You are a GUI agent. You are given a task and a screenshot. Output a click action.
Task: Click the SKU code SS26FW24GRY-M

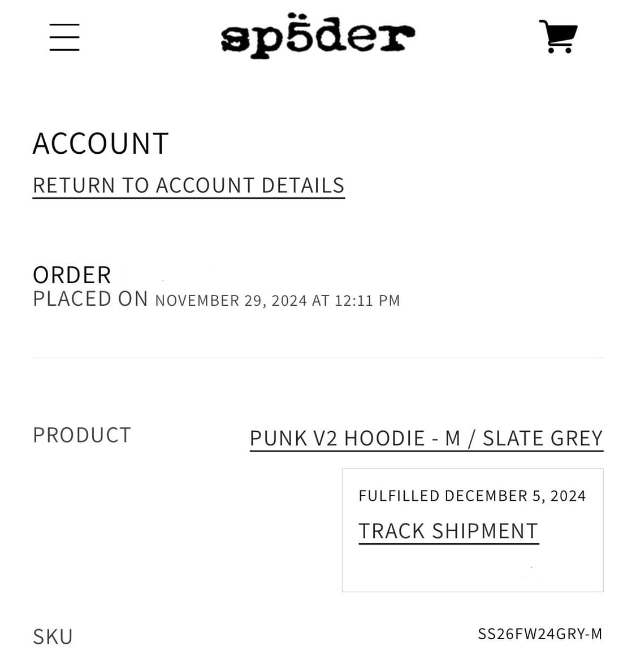point(540,634)
